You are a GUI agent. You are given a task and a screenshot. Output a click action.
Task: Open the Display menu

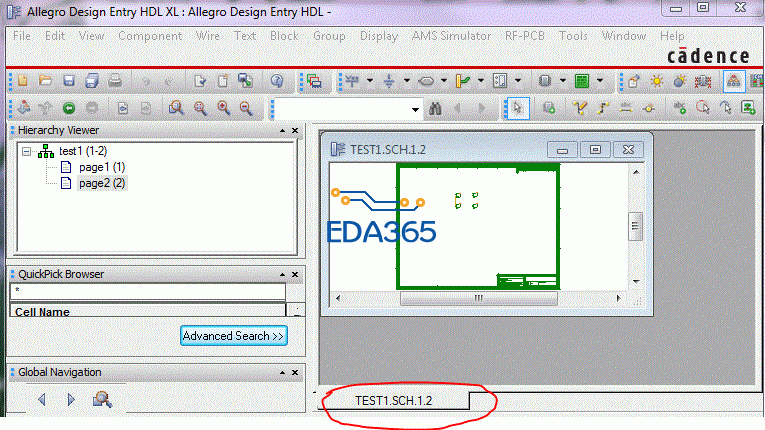379,36
